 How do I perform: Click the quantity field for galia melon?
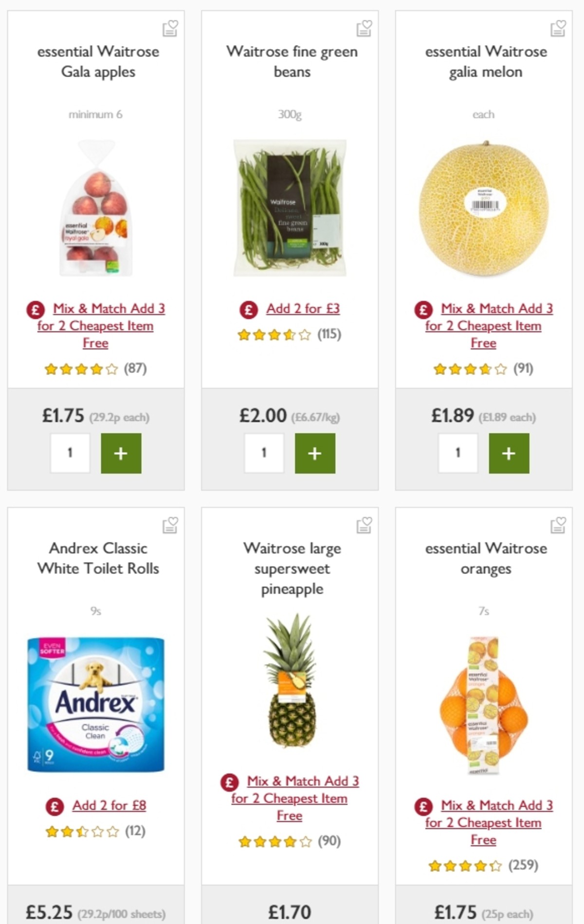click(x=458, y=452)
